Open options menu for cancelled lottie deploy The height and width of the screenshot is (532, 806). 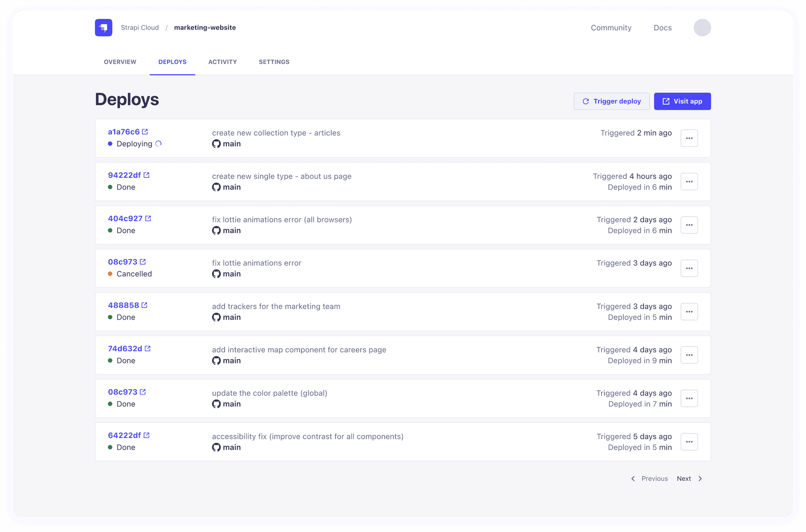tap(689, 269)
